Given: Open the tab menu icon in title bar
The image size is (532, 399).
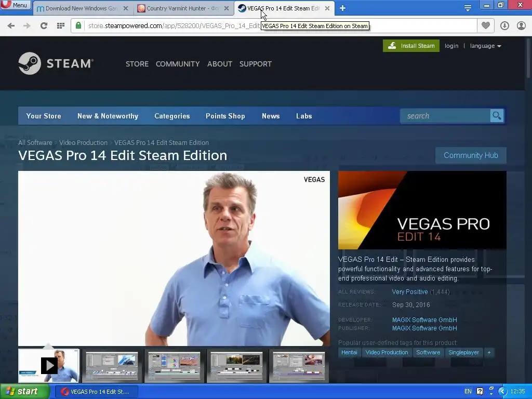Looking at the screenshot, I should click(468, 8).
